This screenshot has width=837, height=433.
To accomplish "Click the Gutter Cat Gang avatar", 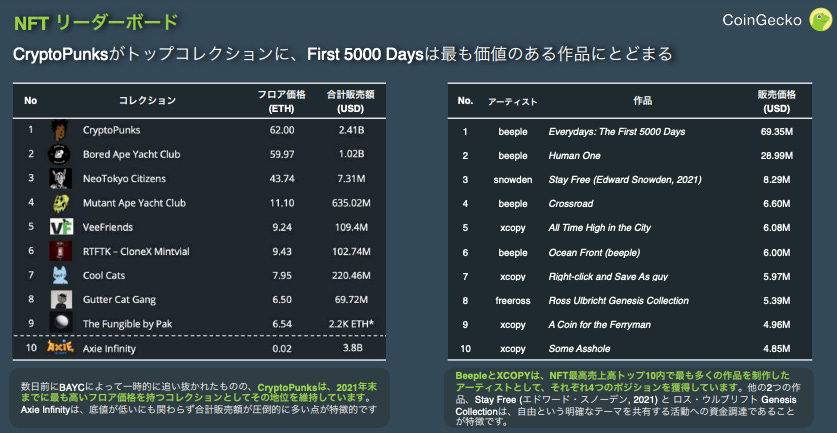I will (x=61, y=300).
